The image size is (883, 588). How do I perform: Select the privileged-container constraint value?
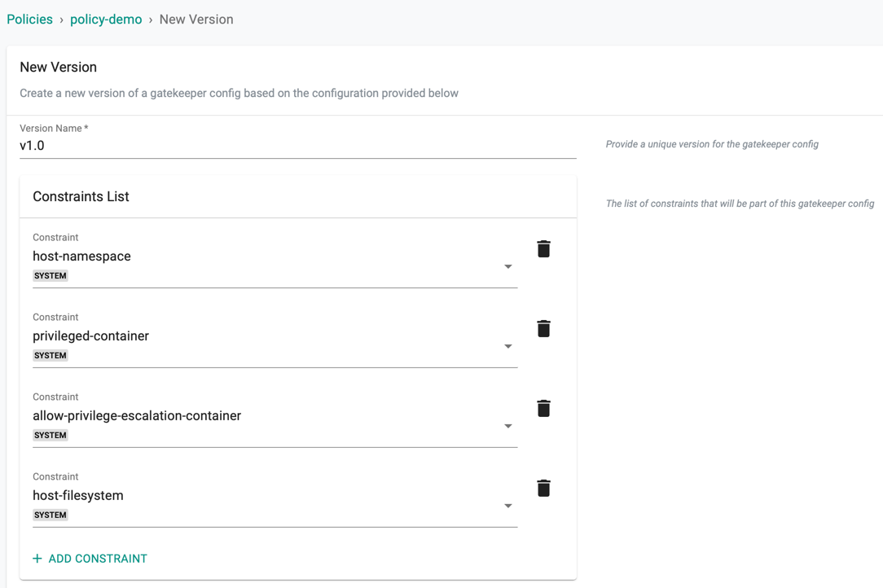point(90,336)
